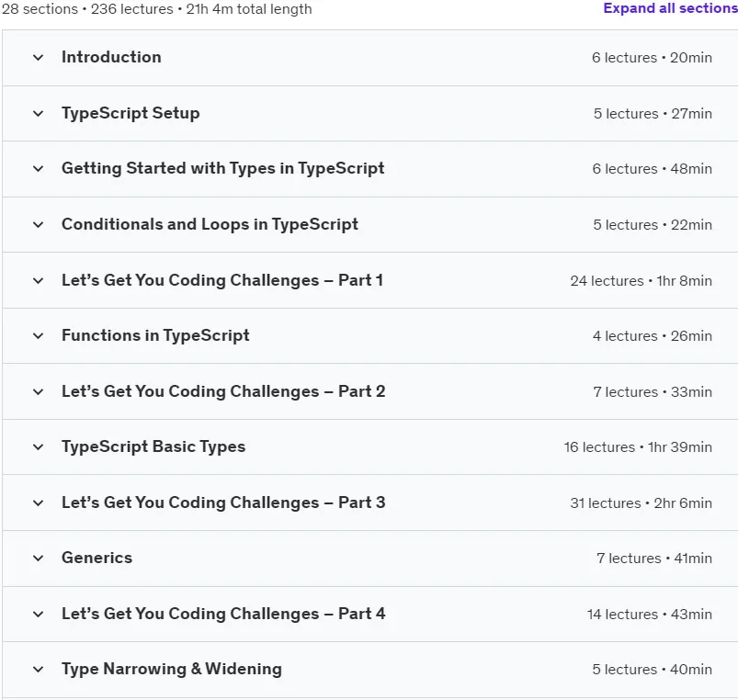This screenshot has width=738, height=700.
Task: Expand Functions in TypeScript chevron
Action: click(x=38, y=336)
